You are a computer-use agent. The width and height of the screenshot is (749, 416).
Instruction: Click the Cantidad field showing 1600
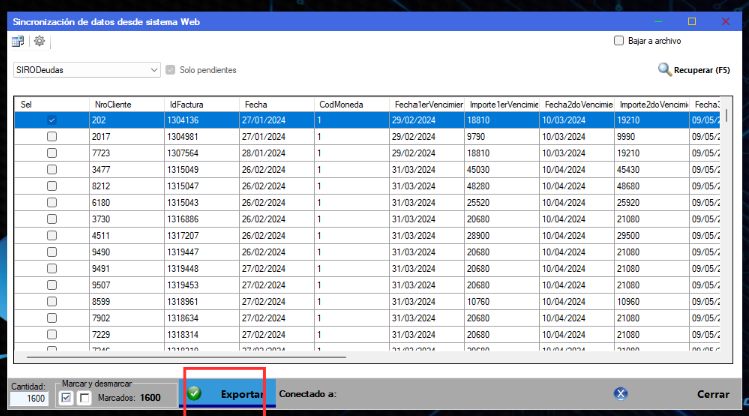tap(30, 398)
